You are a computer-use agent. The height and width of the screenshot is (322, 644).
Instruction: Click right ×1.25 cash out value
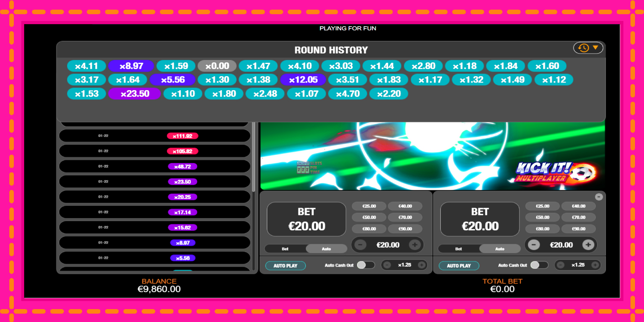pos(578,265)
